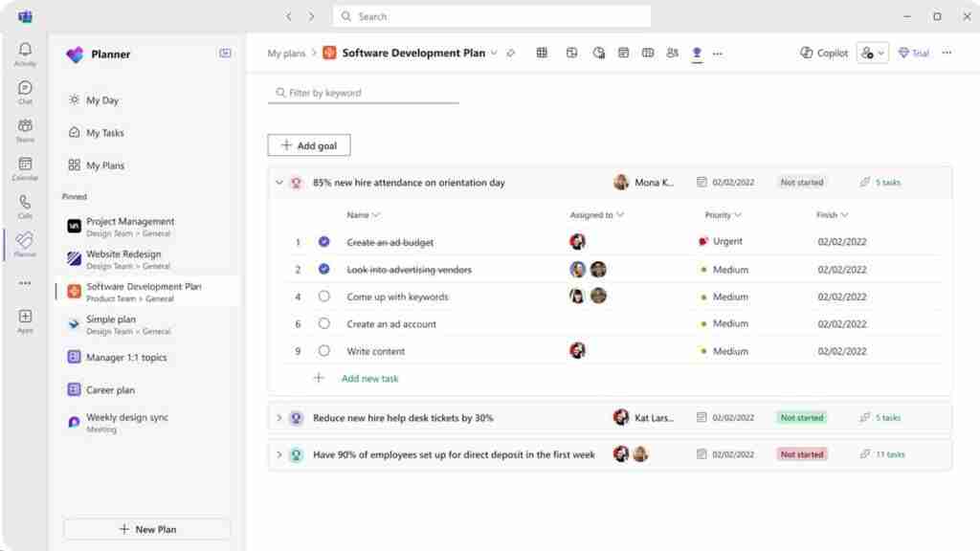Uncheck the completed Create an ad budget task
Screen dimensions: 980x551
(323, 242)
